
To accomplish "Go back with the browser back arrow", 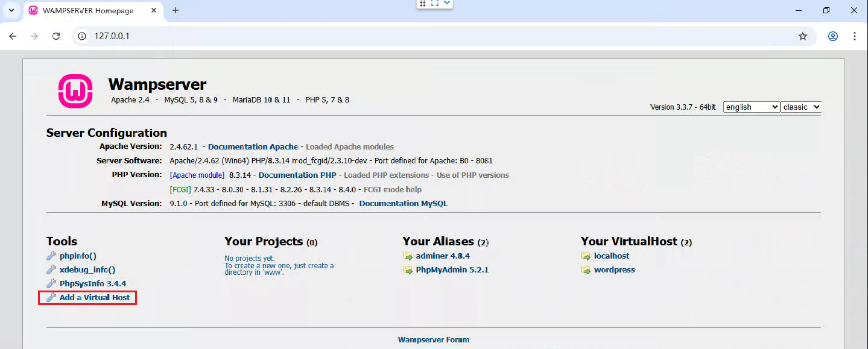I will pyautogui.click(x=13, y=36).
